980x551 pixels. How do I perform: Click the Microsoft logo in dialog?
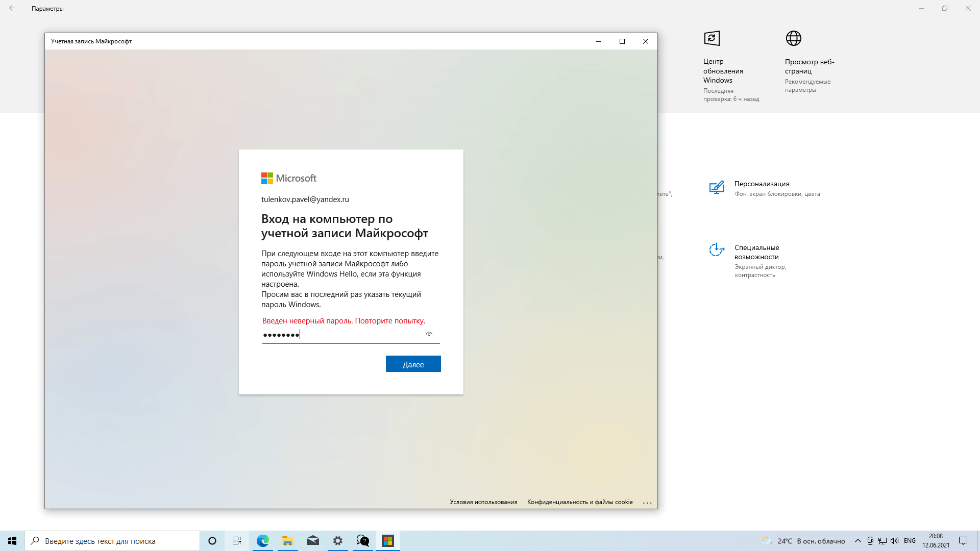pos(289,178)
